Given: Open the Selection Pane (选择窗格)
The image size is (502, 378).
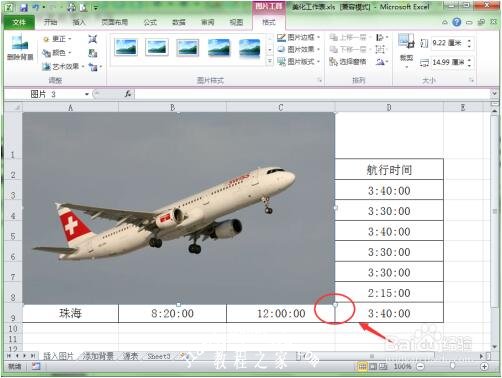Looking at the screenshot, I should pyautogui.click(x=348, y=62).
